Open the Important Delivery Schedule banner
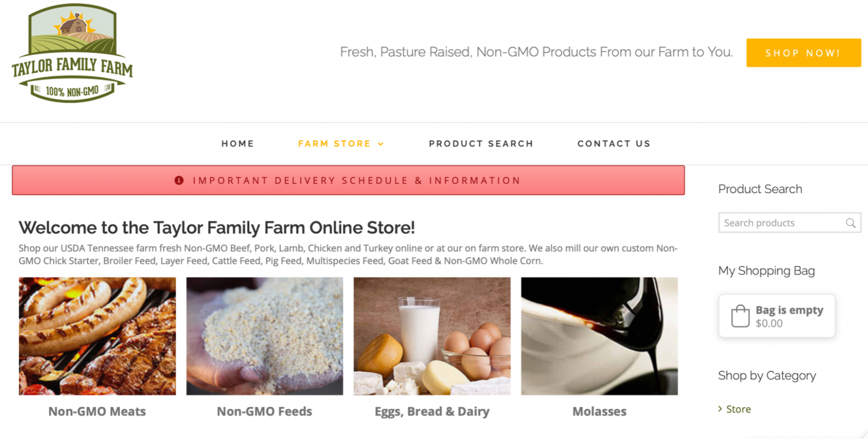Viewport: 868px width, 439px height. pos(357,180)
